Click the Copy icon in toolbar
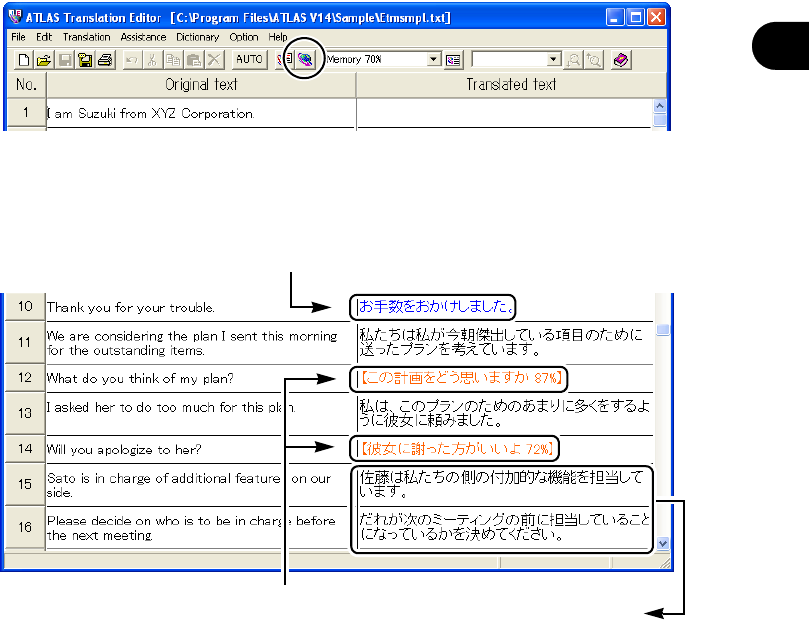Viewport: 809px width, 622px height. (x=173, y=60)
